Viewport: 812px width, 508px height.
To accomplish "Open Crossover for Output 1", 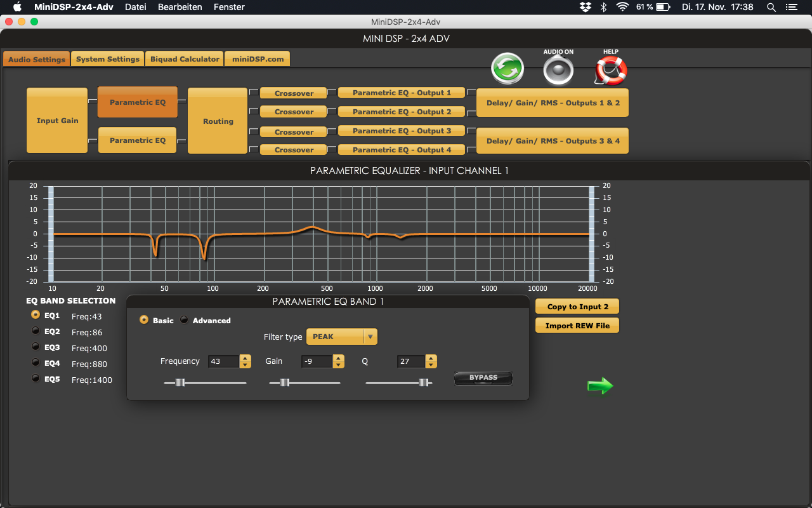I will 294,93.
